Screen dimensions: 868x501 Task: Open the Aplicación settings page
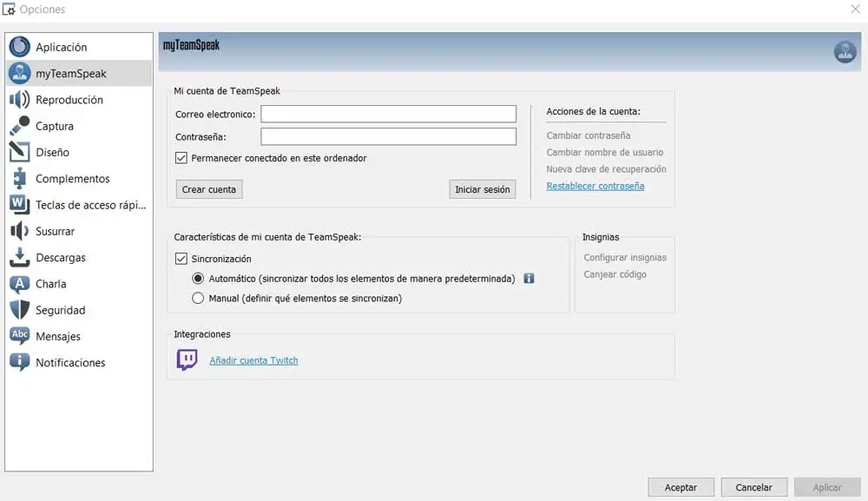(x=79, y=47)
